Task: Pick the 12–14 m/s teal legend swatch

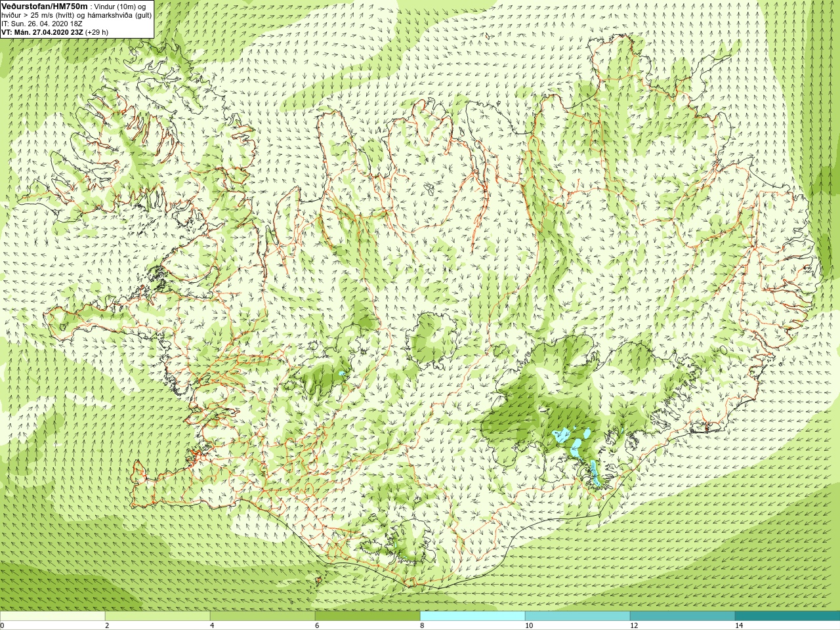Action: click(x=682, y=616)
